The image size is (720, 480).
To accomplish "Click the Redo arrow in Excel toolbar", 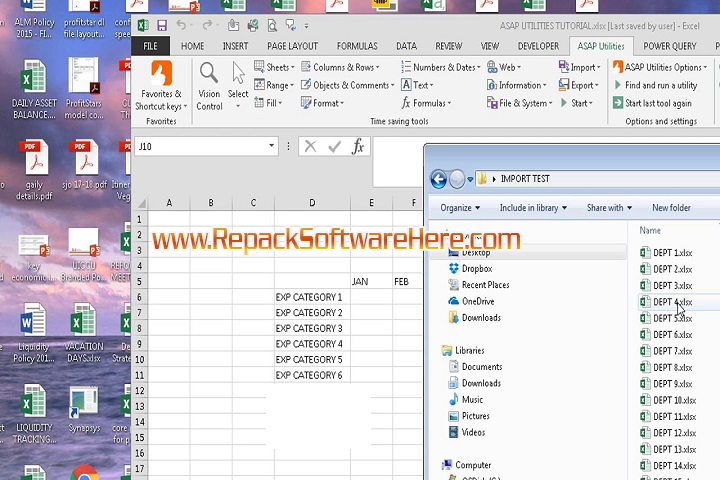I will coord(207,25).
